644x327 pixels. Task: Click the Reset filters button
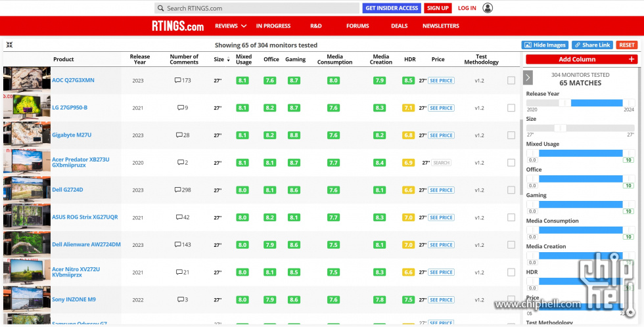tap(627, 45)
